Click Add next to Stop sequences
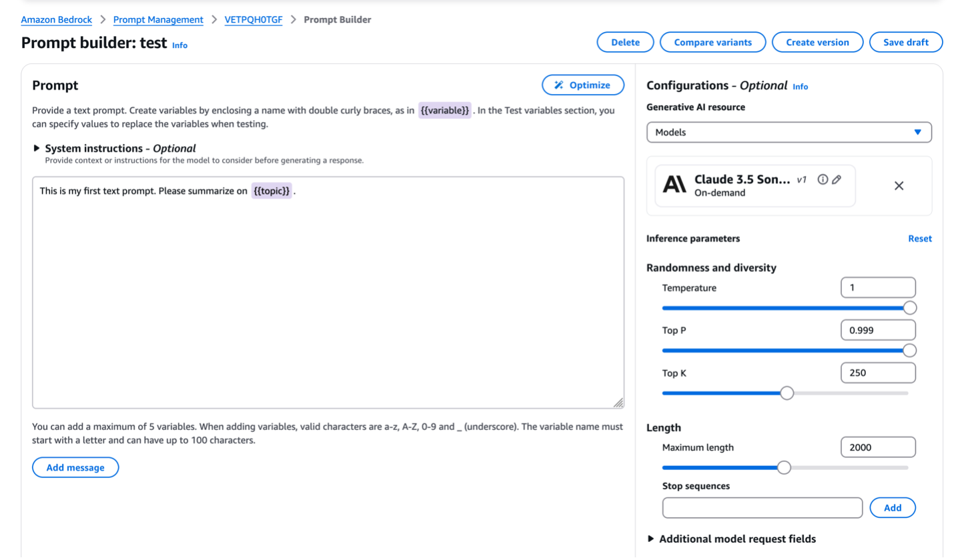Viewport: 954px width, 560px height. pos(892,507)
